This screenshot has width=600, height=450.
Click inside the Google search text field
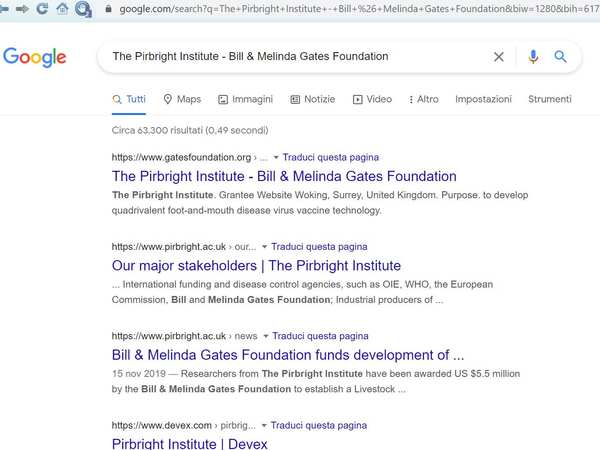click(290, 57)
